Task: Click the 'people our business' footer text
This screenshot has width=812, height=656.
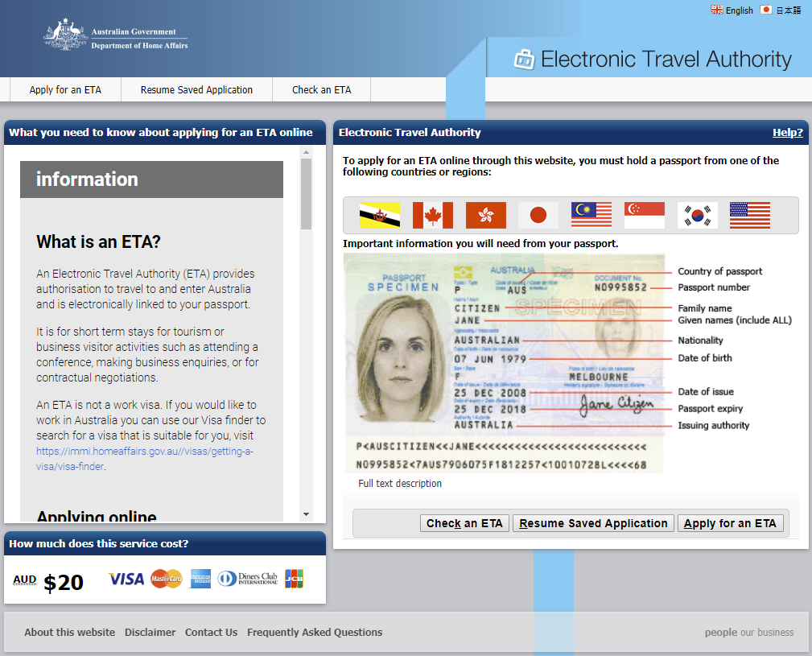Action: tap(748, 632)
